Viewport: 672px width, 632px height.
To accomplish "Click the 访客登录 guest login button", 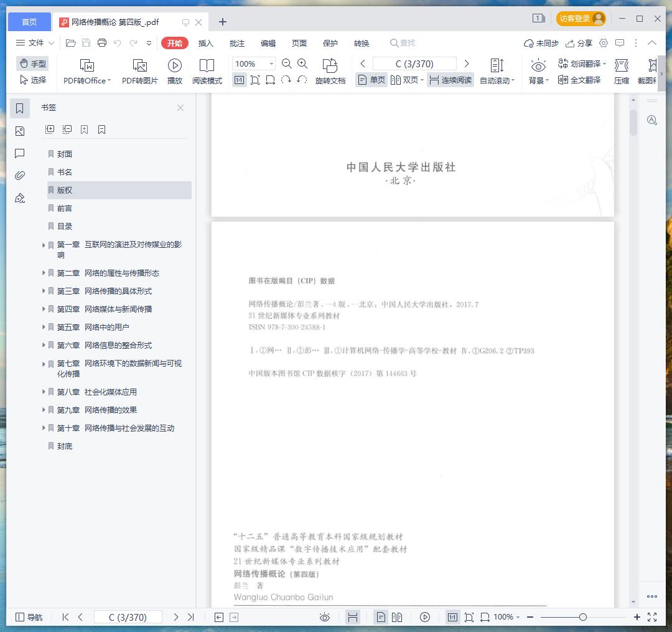I will pos(581,19).
